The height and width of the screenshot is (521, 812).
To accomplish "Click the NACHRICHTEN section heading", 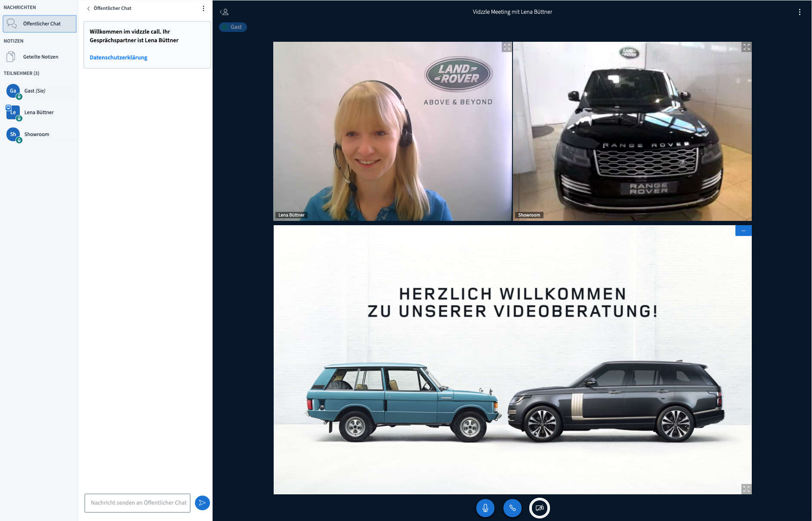I will tap(20, 8).
